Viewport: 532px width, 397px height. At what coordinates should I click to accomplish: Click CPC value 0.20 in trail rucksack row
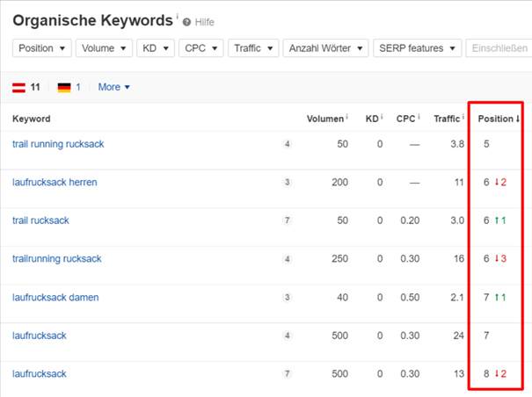(x=410, y=220)
